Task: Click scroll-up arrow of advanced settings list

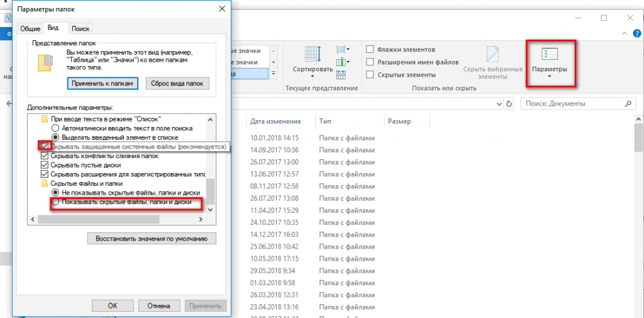Action: pyautogui.click(x=210, y=119)
